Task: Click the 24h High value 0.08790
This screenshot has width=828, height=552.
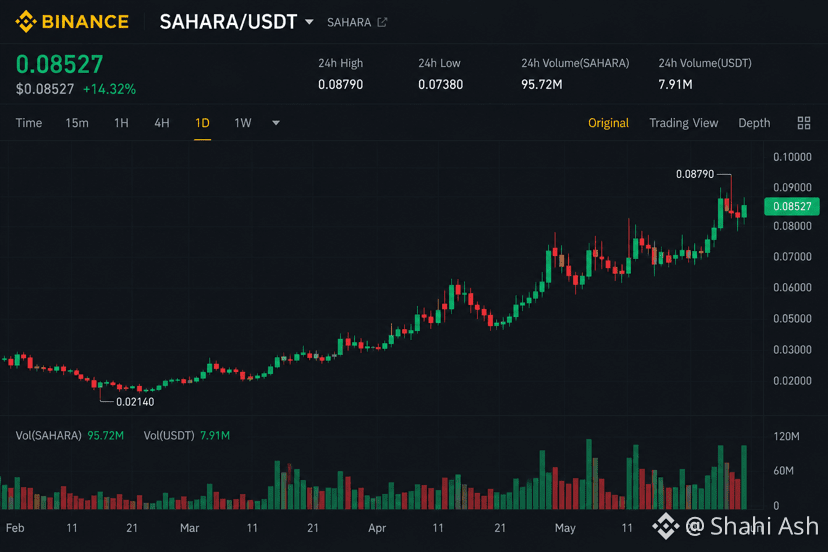Action: click(x=341, y=85)
